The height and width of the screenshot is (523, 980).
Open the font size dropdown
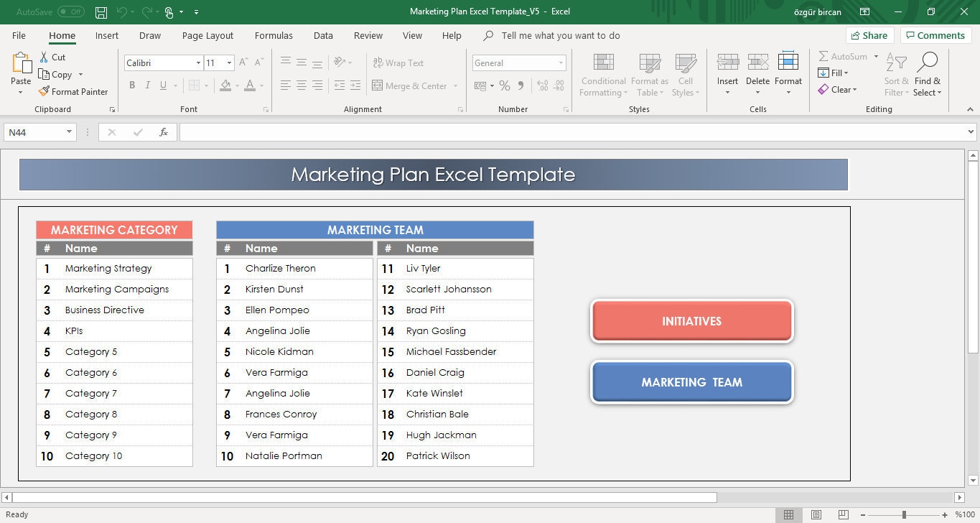[x=229, y=63]
